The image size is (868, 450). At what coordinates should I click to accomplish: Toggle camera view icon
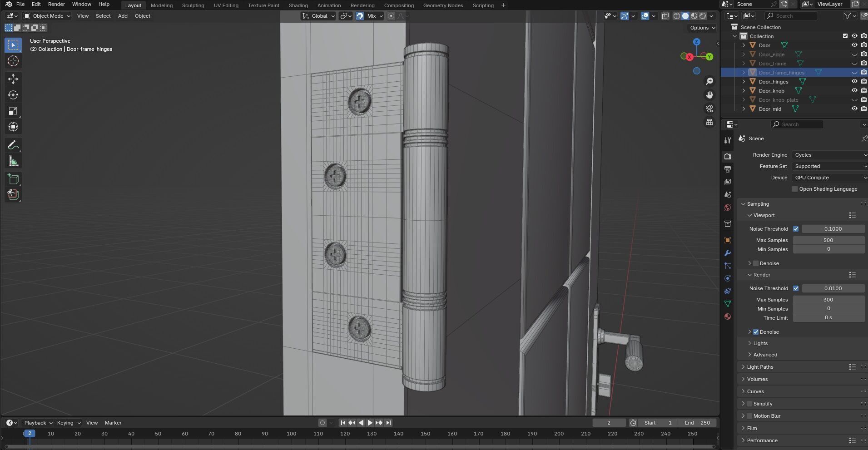coord(709,109)
